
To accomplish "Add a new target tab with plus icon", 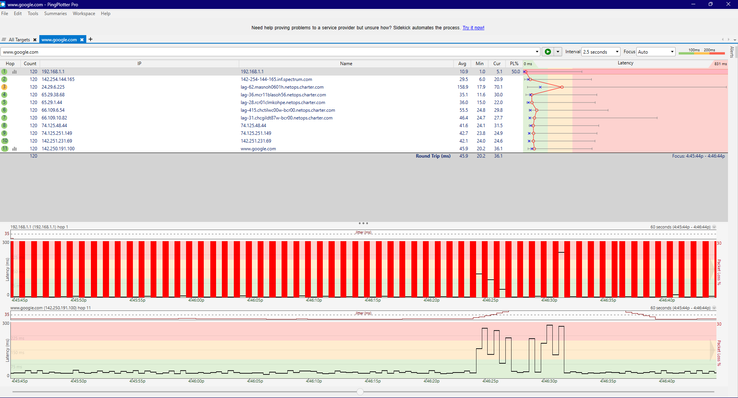I will [x=90, y=40].
